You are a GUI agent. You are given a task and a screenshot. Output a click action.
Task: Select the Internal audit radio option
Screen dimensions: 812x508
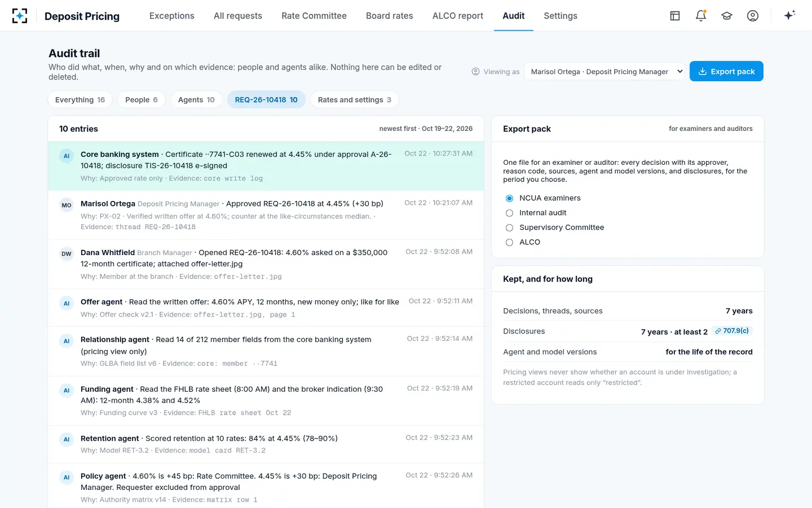coord(509,213)
